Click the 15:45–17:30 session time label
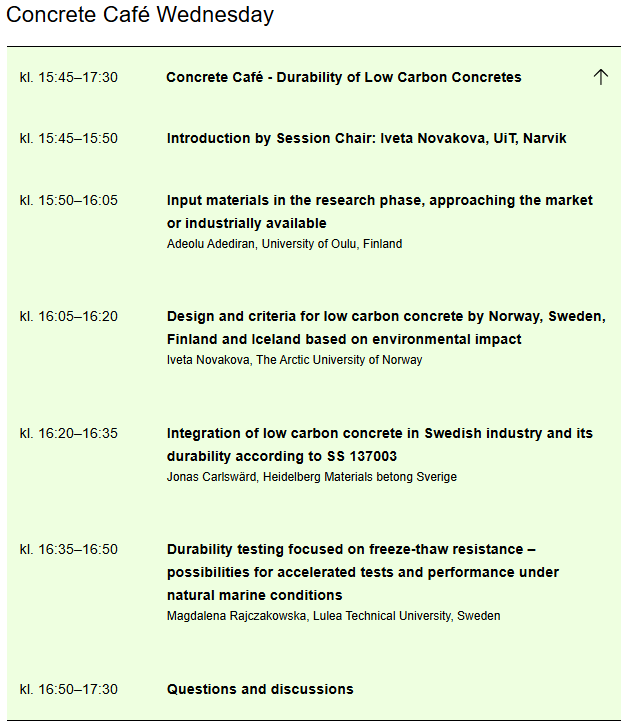Screen dimensions: 628x725 click(x=69, y=77)
